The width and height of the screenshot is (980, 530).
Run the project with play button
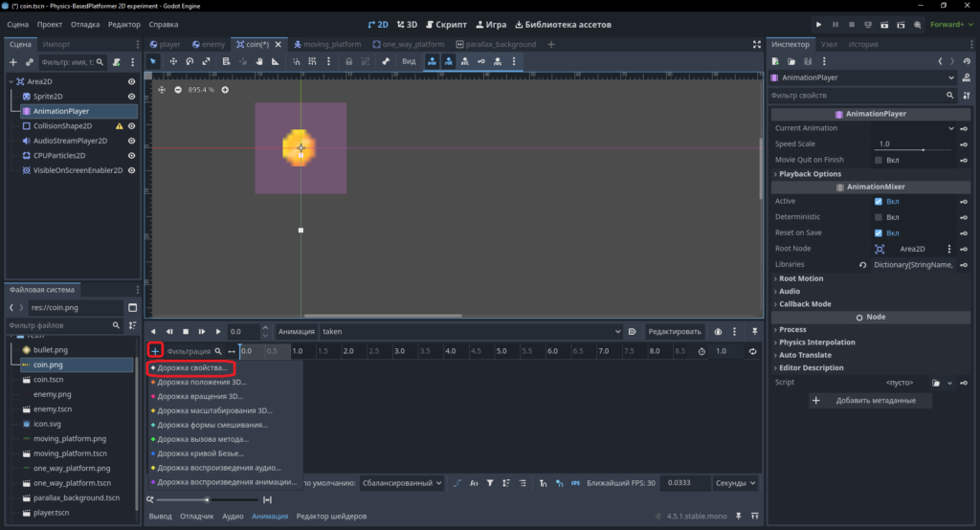click(819, 24)
